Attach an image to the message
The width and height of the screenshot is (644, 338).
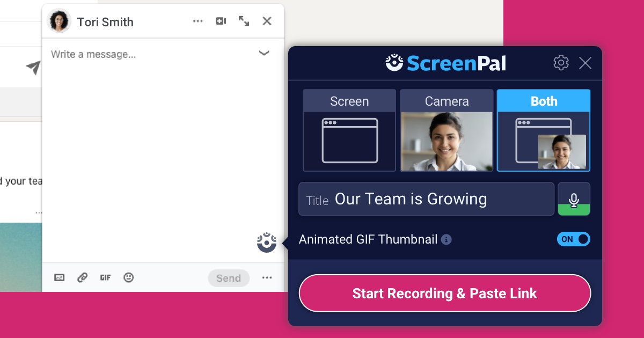tap(60, 277)
